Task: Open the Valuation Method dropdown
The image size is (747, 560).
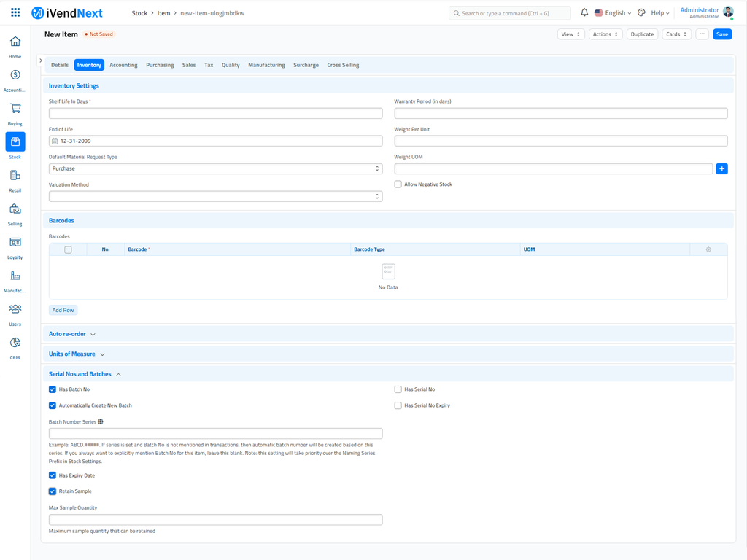Action: [215, 196]
